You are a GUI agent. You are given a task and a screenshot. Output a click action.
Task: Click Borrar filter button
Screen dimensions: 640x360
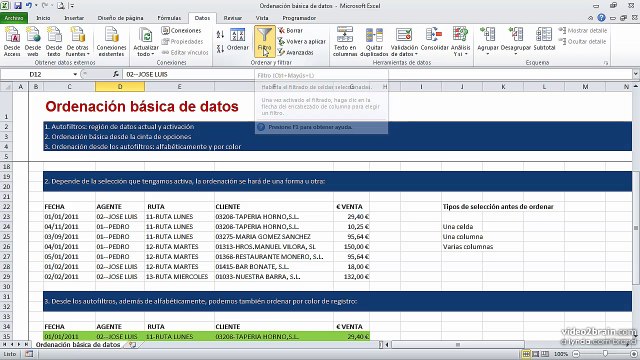(x=291, y=31)
